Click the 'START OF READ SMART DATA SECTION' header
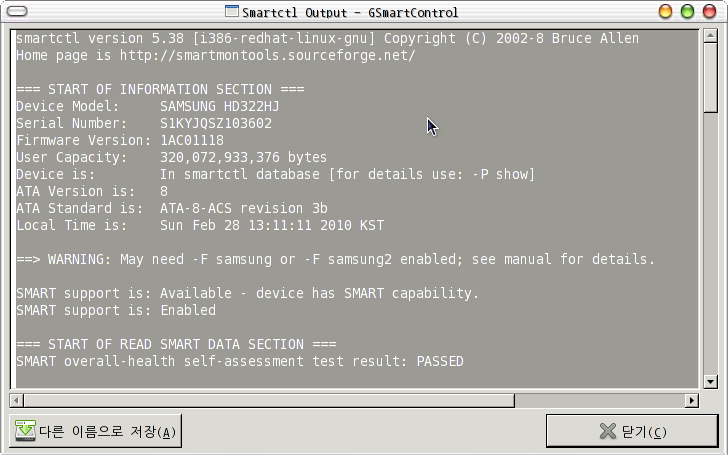The image size is (728, 455). 176,344
